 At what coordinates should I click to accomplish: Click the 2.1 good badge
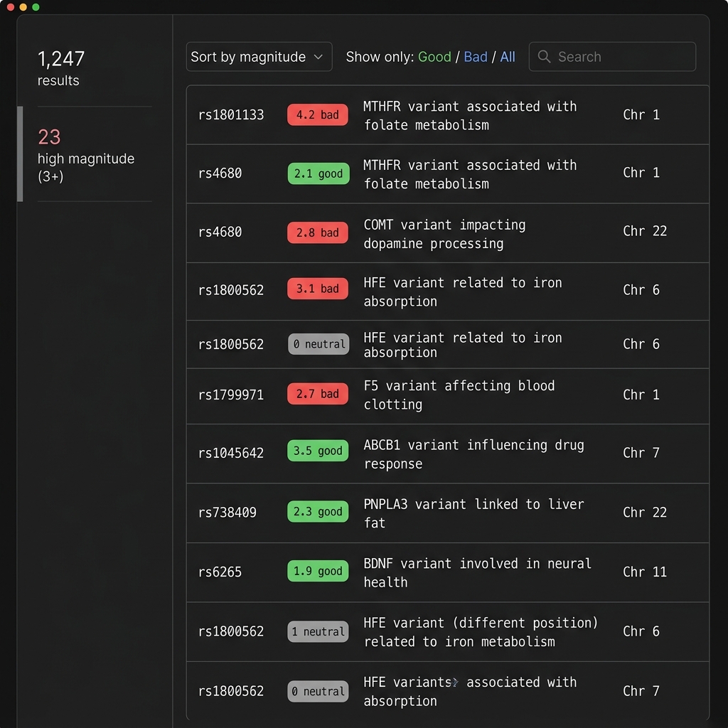click(318, 173)
